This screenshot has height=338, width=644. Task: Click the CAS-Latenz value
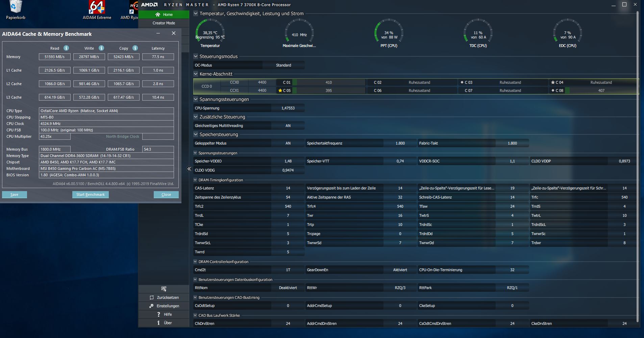click(x=288, y=188)
